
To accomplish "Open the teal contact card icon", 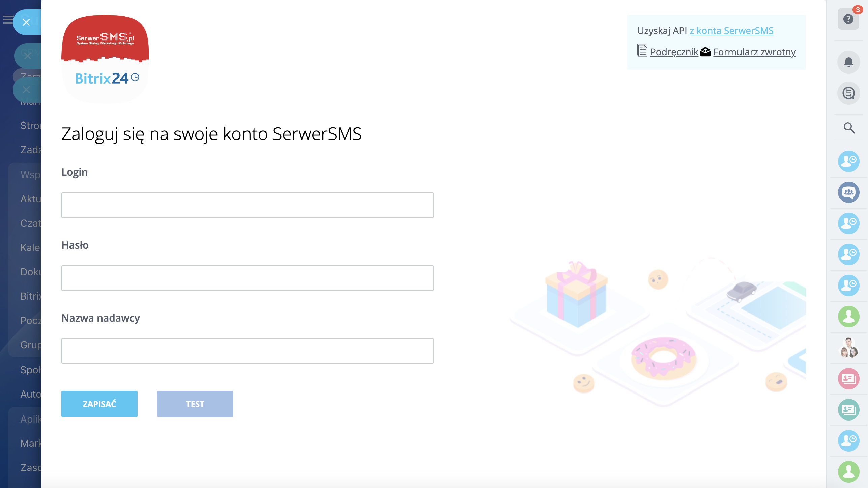I will [x=848, y=410].
